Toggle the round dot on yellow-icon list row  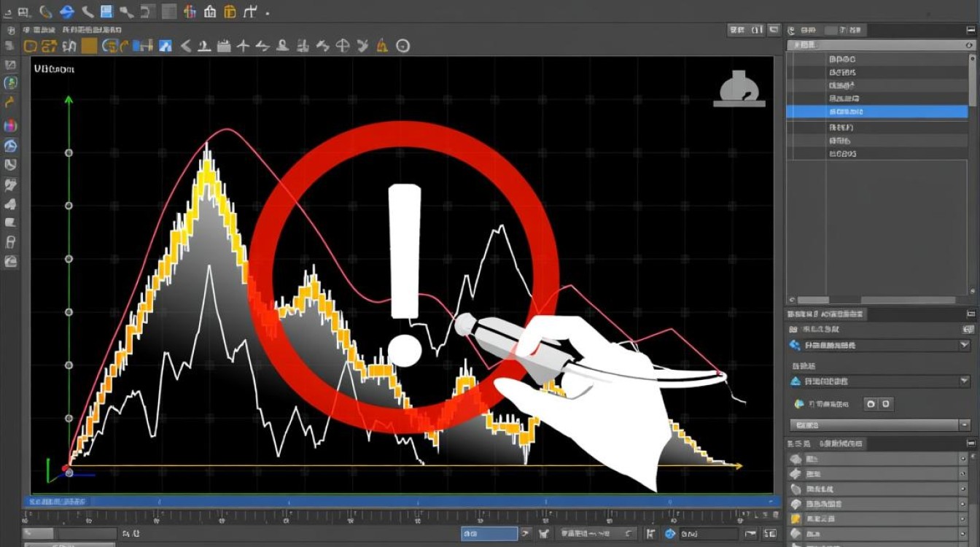[963, 519]
